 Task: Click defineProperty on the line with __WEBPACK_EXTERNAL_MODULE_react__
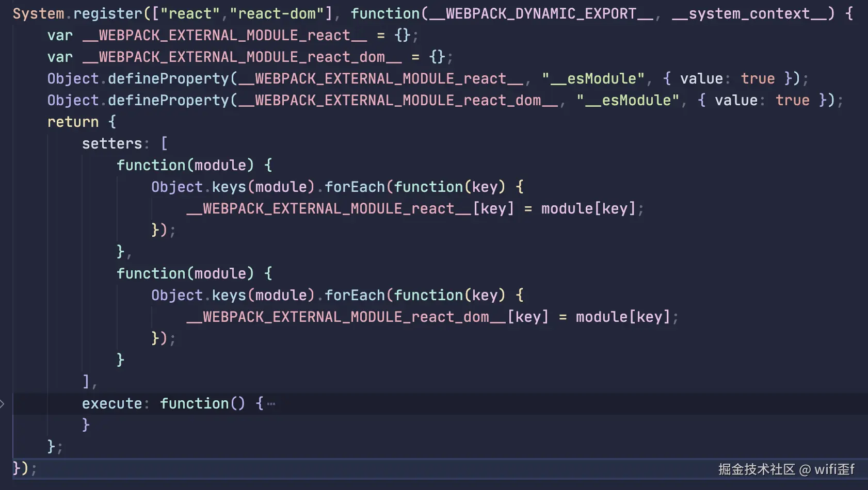tap(168, 78)
